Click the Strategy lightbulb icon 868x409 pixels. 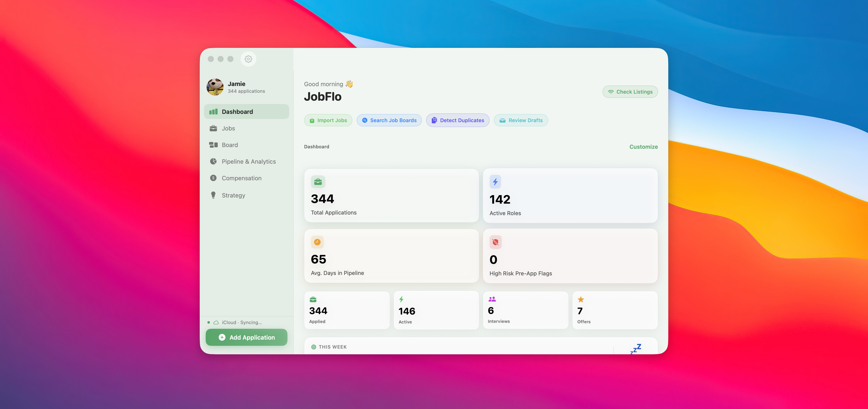click(x=213, y=195)
